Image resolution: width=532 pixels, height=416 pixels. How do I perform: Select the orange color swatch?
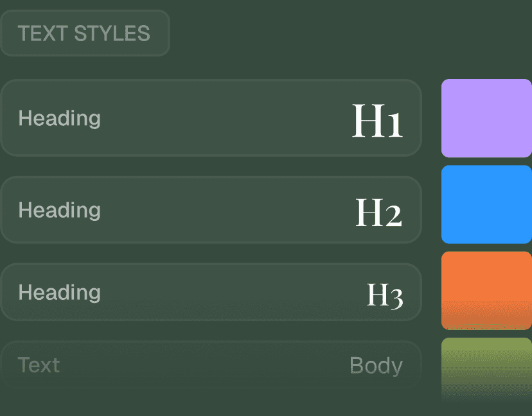coord(486,291)
